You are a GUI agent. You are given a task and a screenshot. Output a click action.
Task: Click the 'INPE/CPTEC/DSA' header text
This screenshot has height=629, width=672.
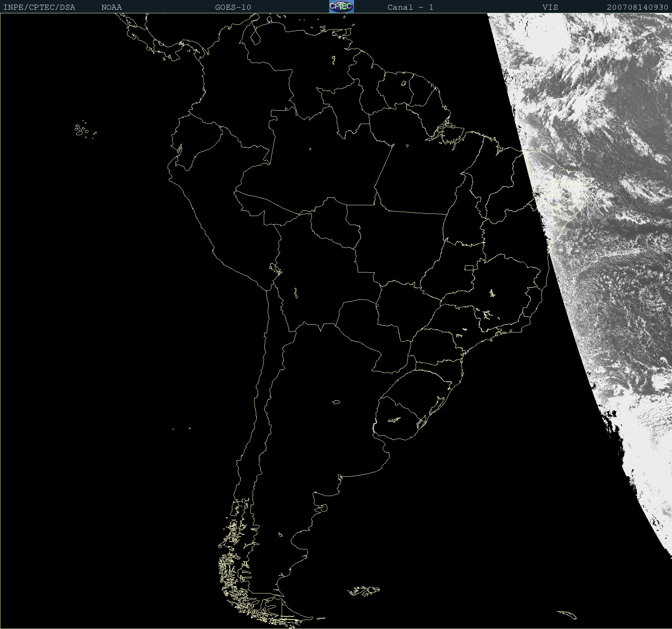tap(39, 7)
